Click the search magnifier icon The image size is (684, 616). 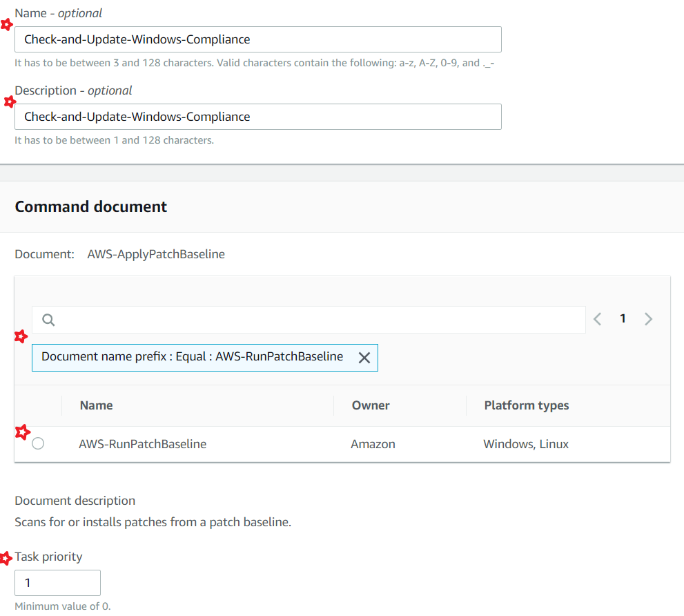pos(48,320)
